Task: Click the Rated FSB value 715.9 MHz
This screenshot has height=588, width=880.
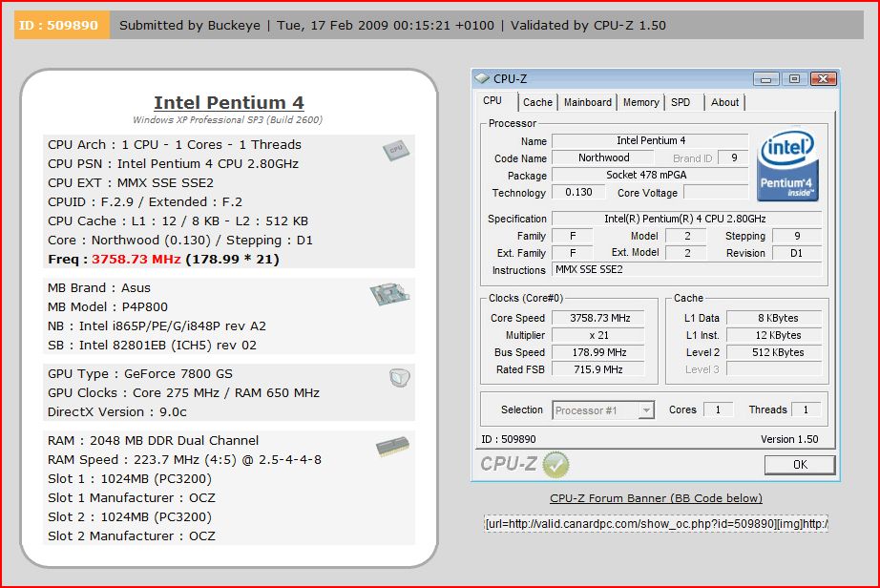Action: click(x=598, y=369)
